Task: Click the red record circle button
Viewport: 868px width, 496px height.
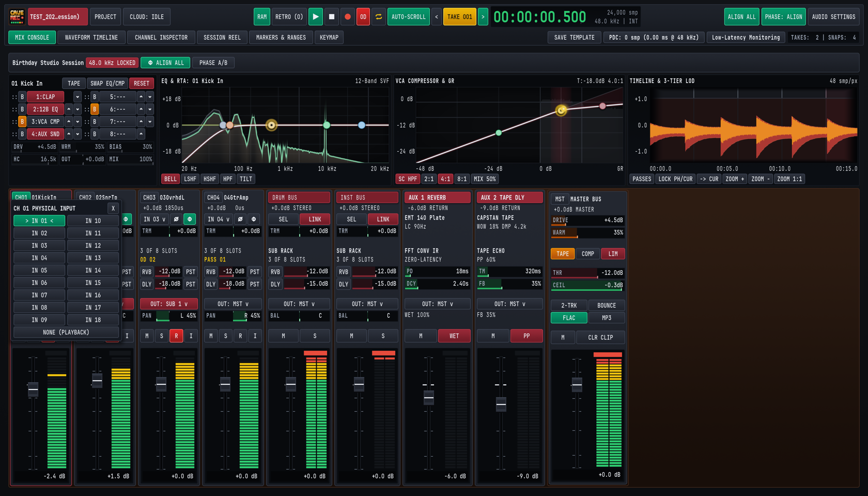Action: (x=348, y=17)
